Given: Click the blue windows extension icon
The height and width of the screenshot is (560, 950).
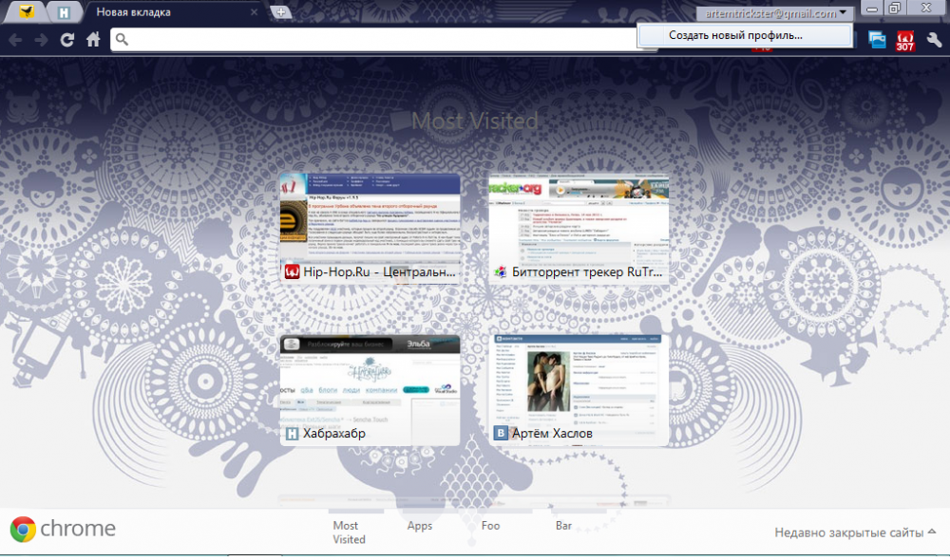Looking at the screenshot, I should [x=877, y=40].
